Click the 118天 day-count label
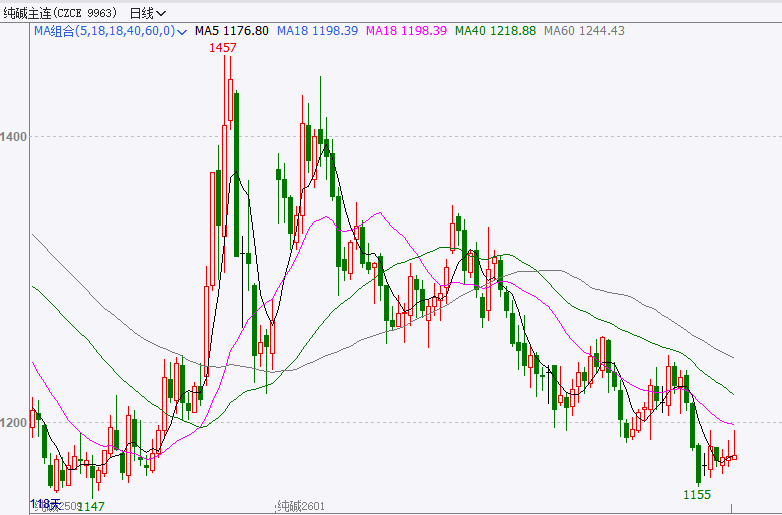This screenshot has height=515, width=782. tap(45, 503)
